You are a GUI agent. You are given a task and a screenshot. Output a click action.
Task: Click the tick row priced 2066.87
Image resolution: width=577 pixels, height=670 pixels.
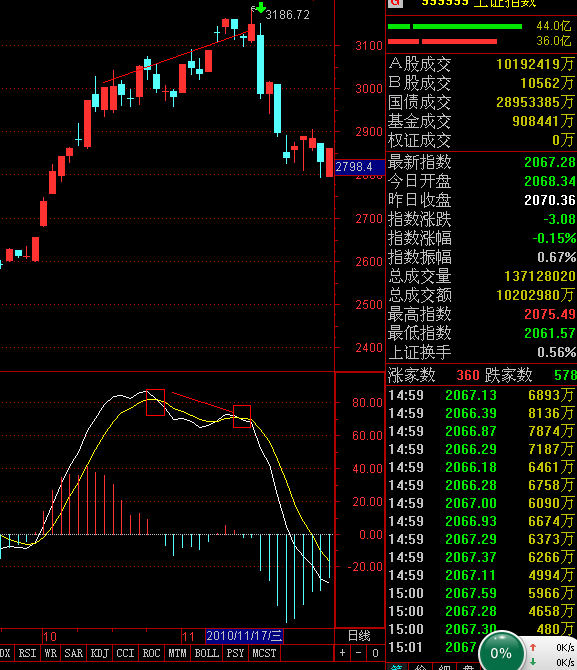click(481, 431)
